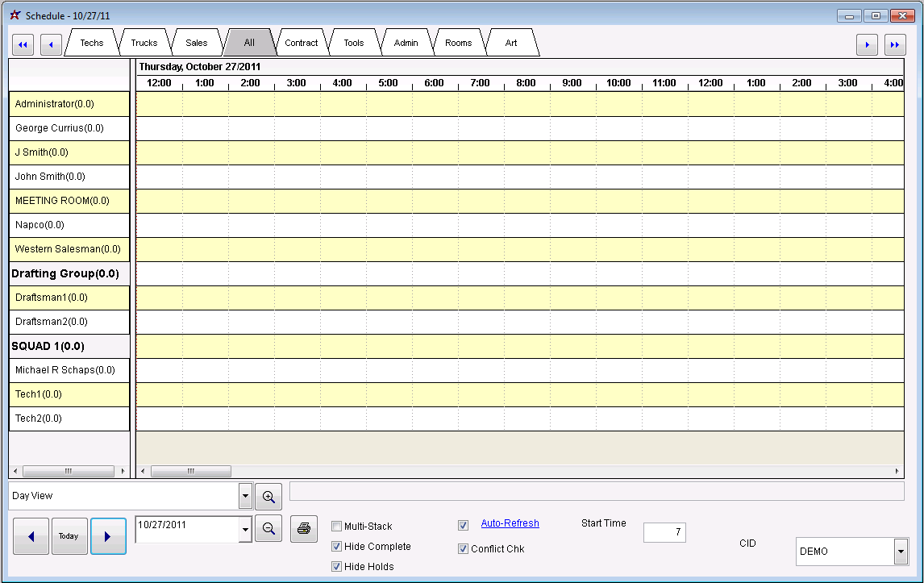Image resolution: width=924 pixels, height=583 pixels.
Task: Click the printer icon
Action: coord(304,529)
